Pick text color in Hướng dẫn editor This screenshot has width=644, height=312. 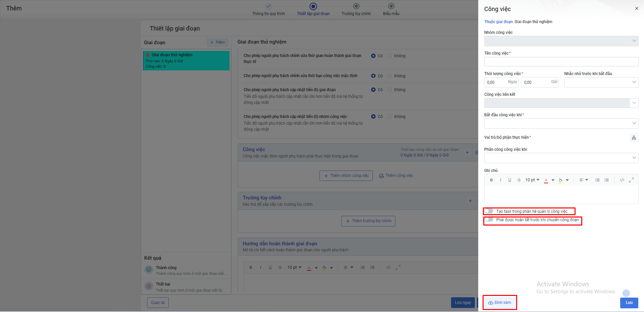tap(309, 267)
